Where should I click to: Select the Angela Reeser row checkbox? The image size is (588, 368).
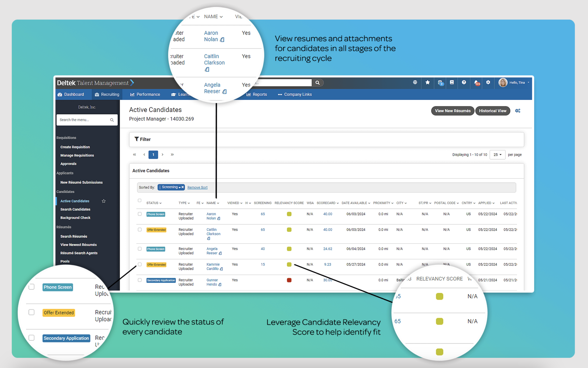click(x=140, y=249)
